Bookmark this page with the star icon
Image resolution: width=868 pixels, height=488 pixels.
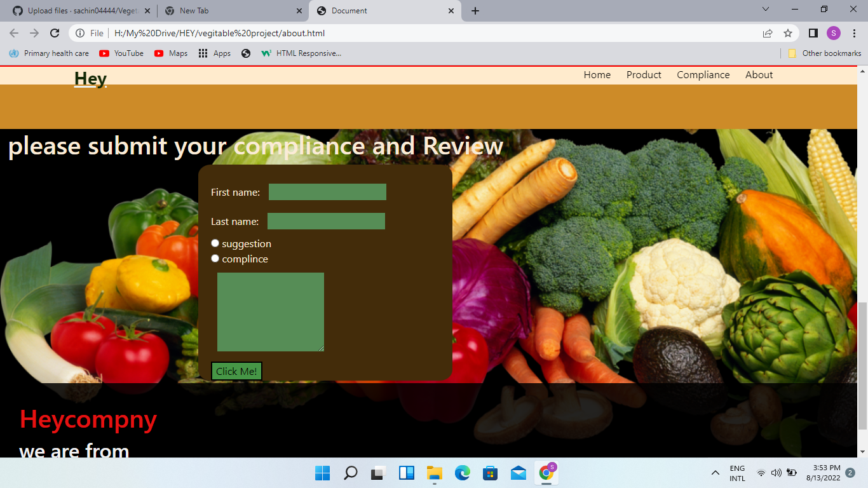[x=788, y=33]
